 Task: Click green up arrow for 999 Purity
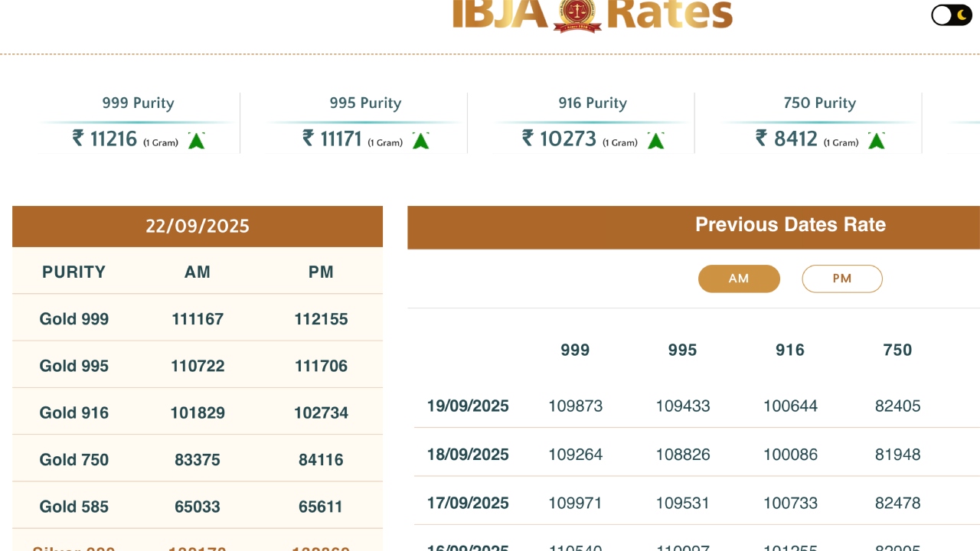click(x=197, y=141)
